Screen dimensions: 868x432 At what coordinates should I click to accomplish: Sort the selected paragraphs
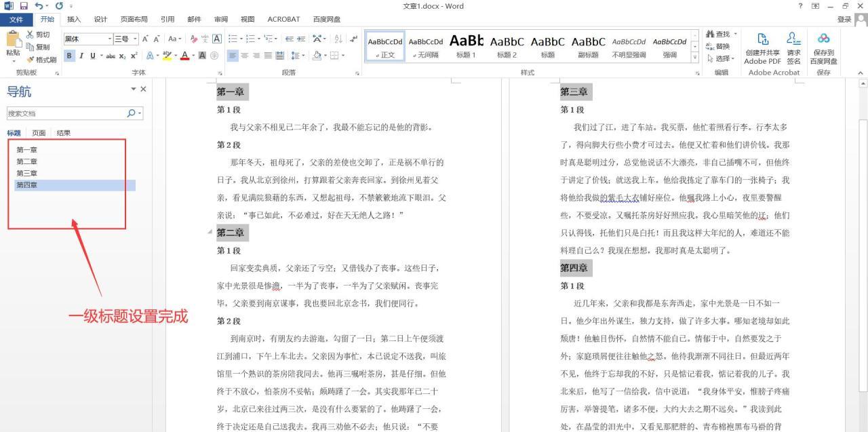(x=338, y=39)
